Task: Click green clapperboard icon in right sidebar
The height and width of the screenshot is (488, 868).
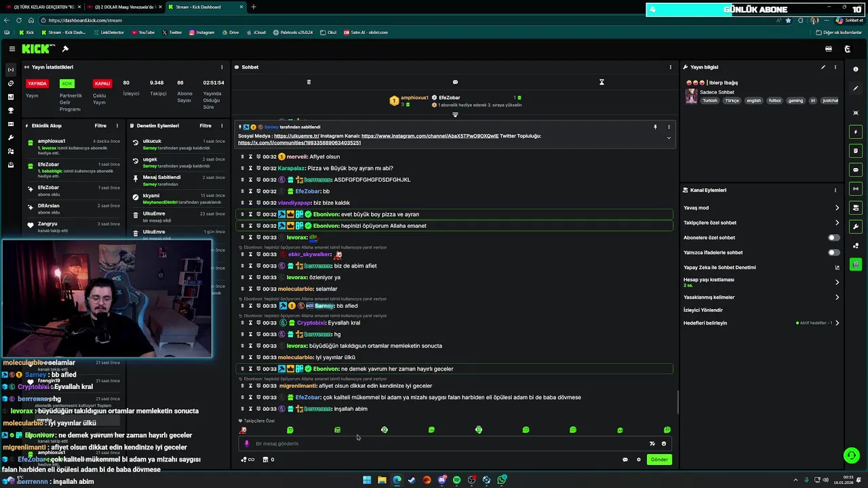Action: 856,264
